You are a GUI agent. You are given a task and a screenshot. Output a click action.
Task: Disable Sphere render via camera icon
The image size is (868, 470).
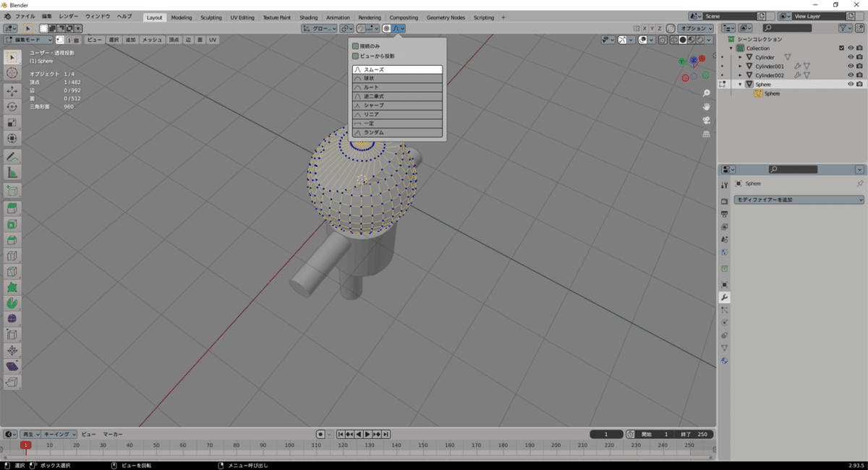point(859,84)
